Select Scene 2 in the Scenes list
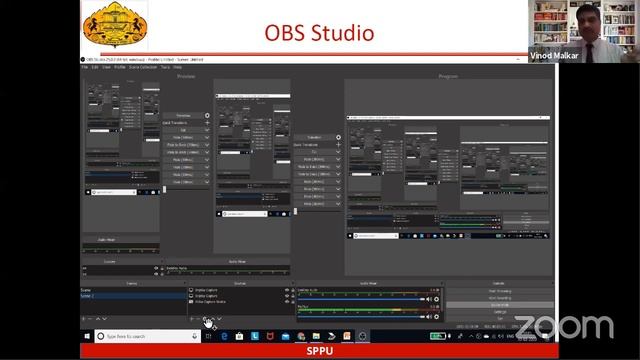 [x=133, y=296]
